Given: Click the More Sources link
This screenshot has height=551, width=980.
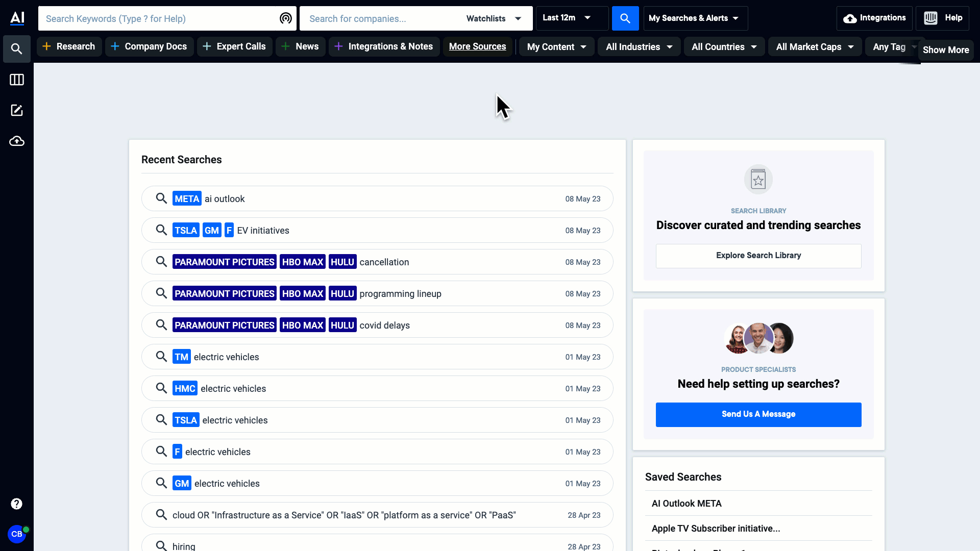Looking at the screenshot, I should coord(478,46).
